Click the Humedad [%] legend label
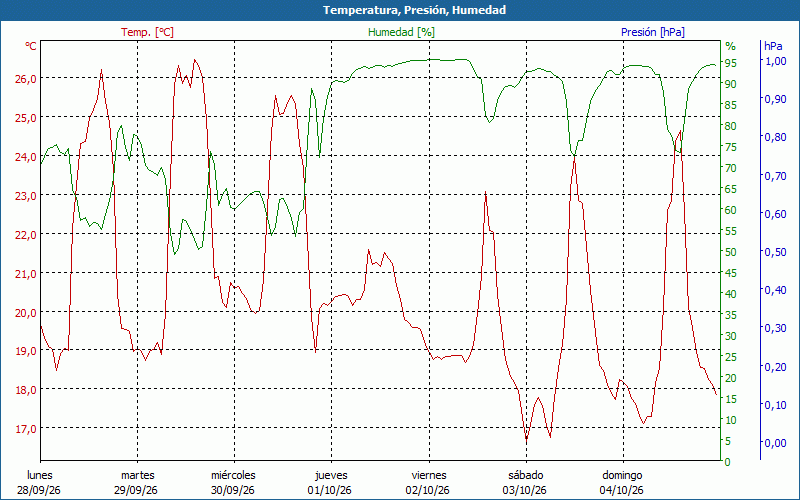Screen dimensions: 800x500 coord(401,32)
